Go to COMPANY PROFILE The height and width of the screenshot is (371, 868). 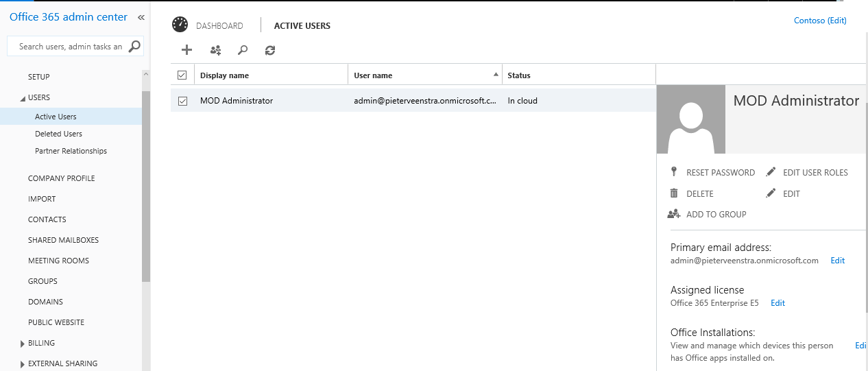tap(62, 178)
